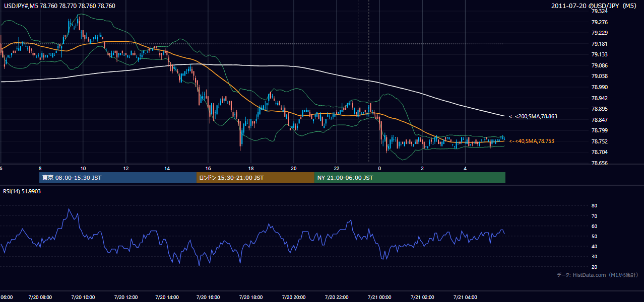644x302 pixels.
Task: Click the 7/20 10:00 bottom time label
Action: click(x=83, y=297)
